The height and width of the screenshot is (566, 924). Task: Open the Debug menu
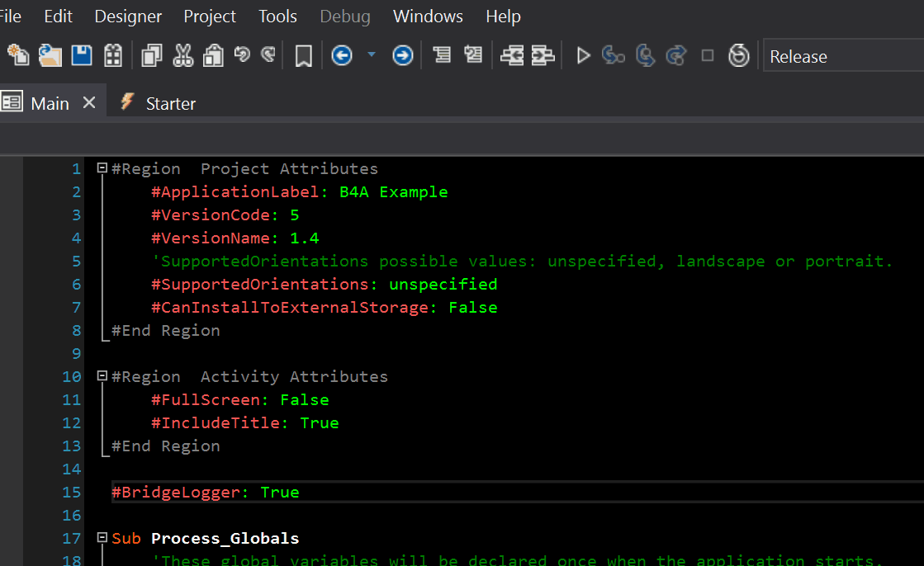tap(344, 16)
